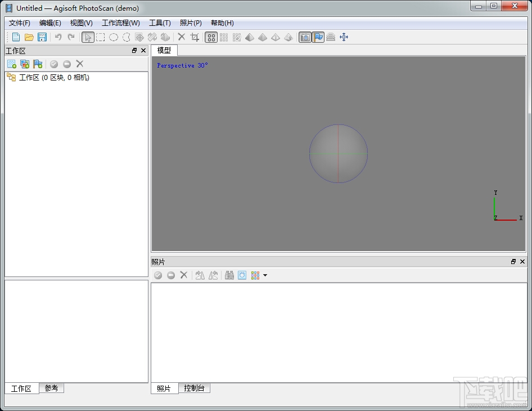This screenshot has width=532, height=411.
Task: Select the Circle Selection tool
Action: (x=114, y=37)
